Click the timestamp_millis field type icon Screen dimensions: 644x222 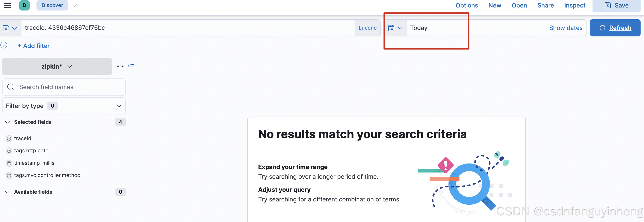pyautogui.click(x=9, y=163)
